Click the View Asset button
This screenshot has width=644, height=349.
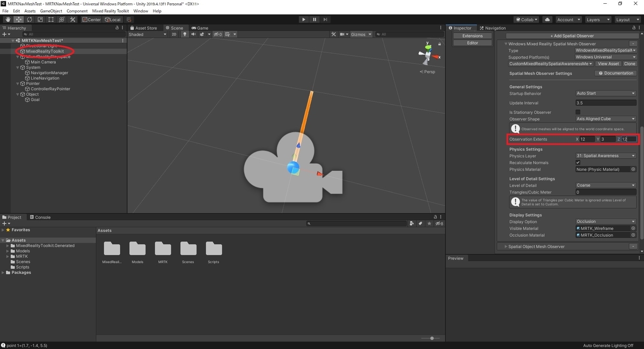(x=609, y=63)
